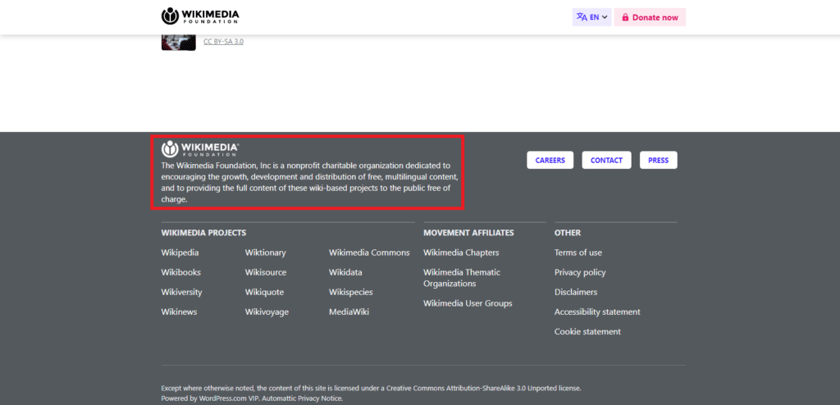The image size is (840, 405).
Task: Open the Terms of use link
Action: click(x=578, y=253)
